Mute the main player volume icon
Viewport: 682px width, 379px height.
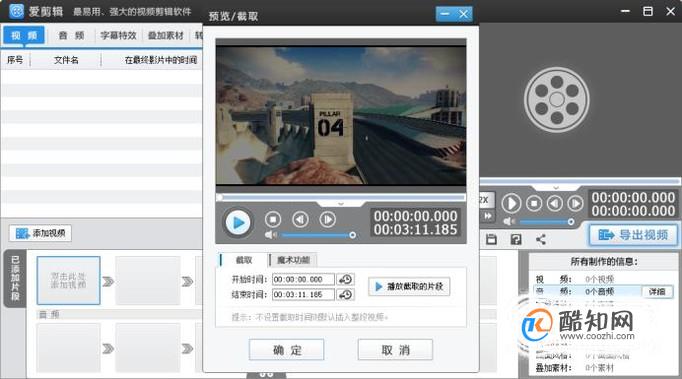point(508,221)
